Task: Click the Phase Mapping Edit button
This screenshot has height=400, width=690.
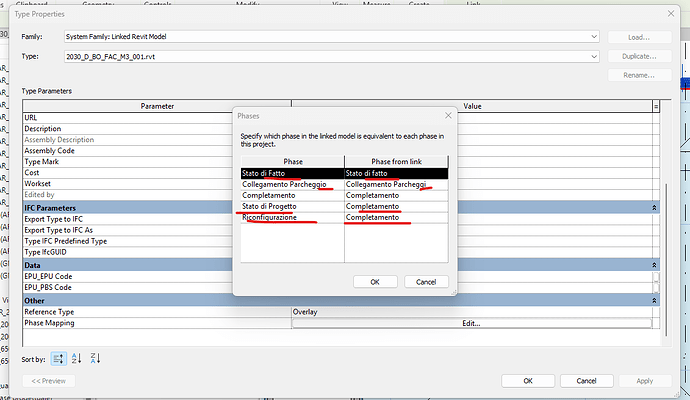Action: coord(470,323)
